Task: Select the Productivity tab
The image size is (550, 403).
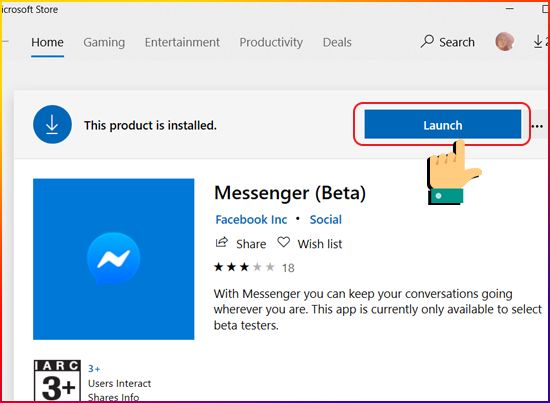Action: point(271,42)
